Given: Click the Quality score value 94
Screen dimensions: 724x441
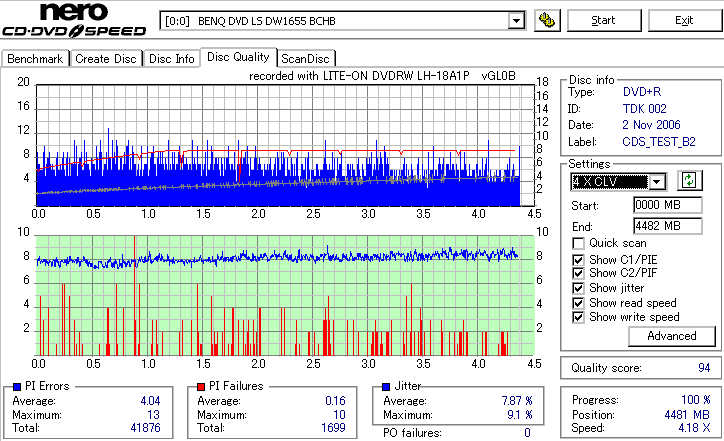Looking at the screenshot, I should tap(704, 368).
